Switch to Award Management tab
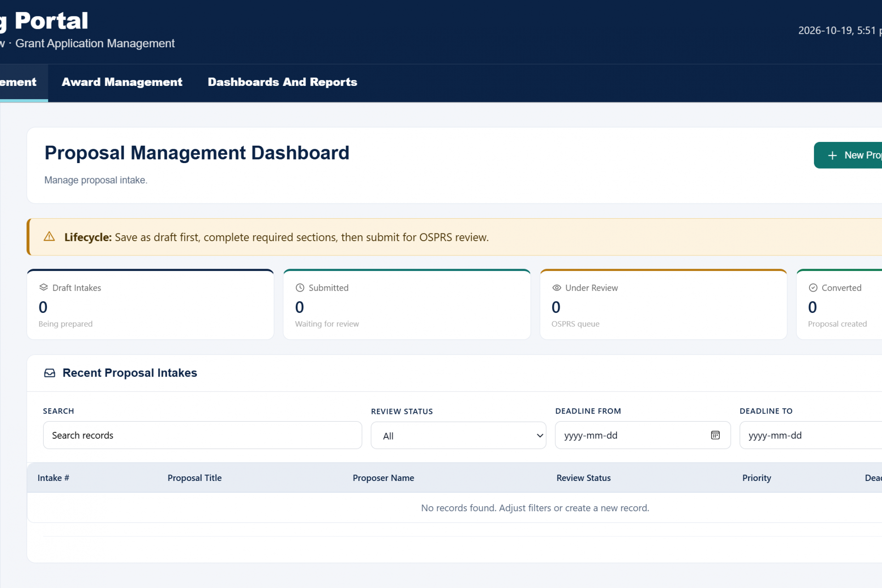Screen dimensions: 882x588 (122, 82)
